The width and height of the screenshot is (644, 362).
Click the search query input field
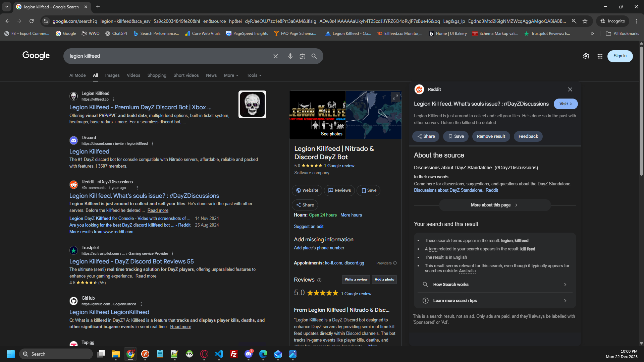click(x=168, y=56)
